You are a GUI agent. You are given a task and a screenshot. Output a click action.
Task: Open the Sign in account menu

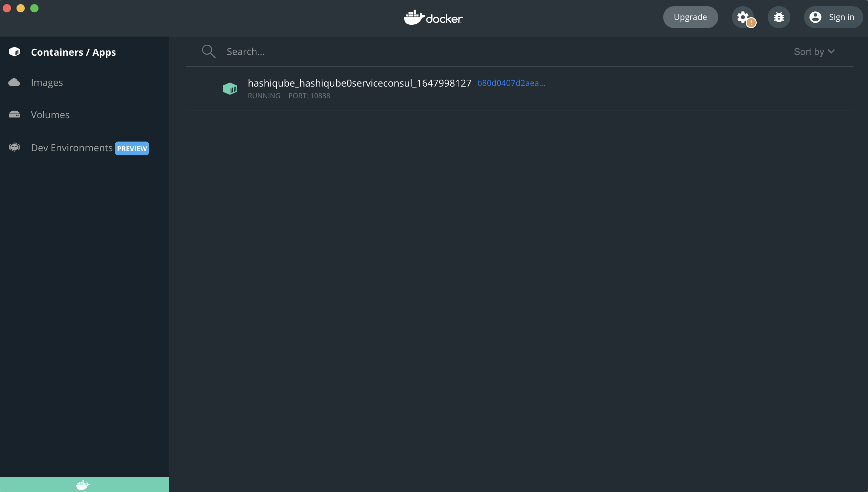click(833, 17)
